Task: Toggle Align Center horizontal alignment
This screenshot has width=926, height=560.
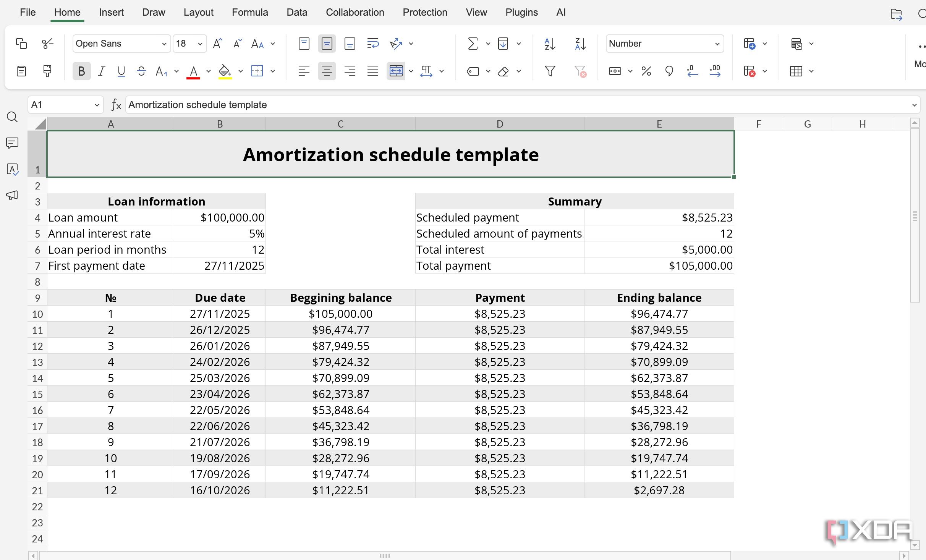Action: click(327, 71)
